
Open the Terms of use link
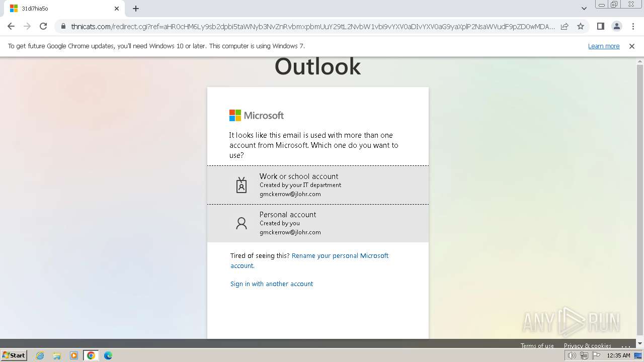point(537,346)
